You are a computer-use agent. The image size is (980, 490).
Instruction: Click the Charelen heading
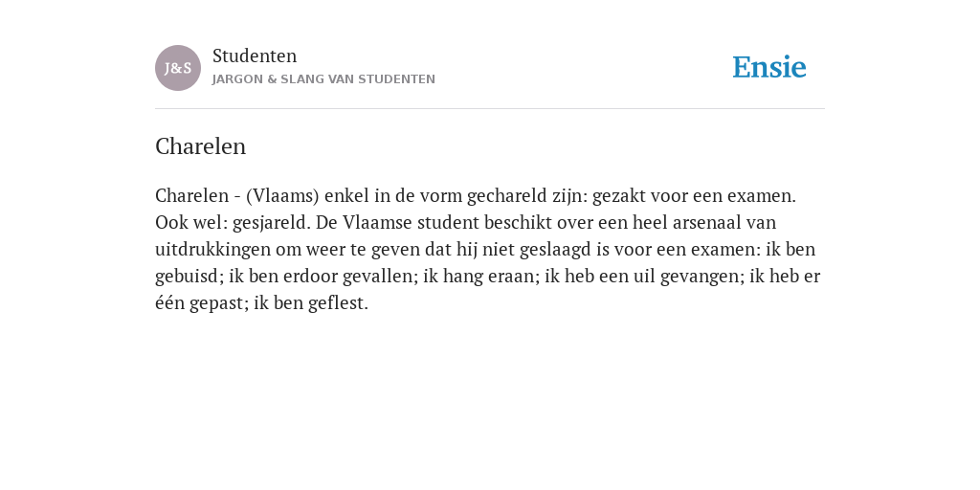[x=201, y=146]
